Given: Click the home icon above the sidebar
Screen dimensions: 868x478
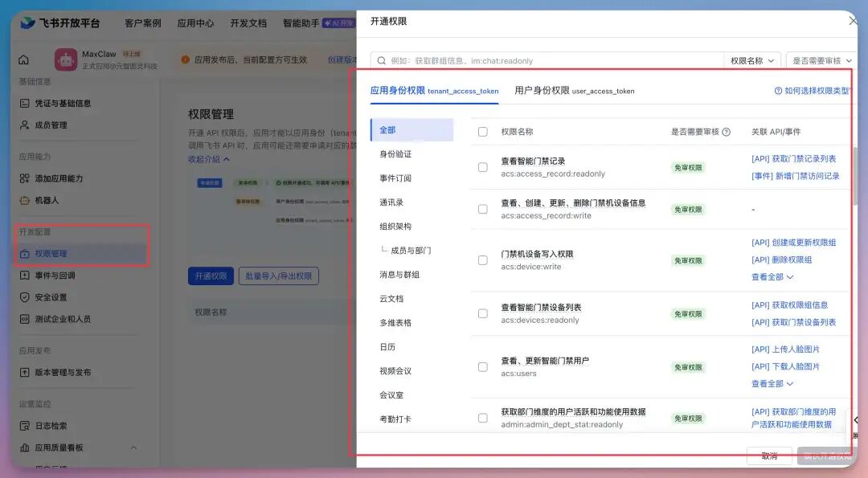Looking at the screenshot, I should pyautogui.click(x=24, y=59).
